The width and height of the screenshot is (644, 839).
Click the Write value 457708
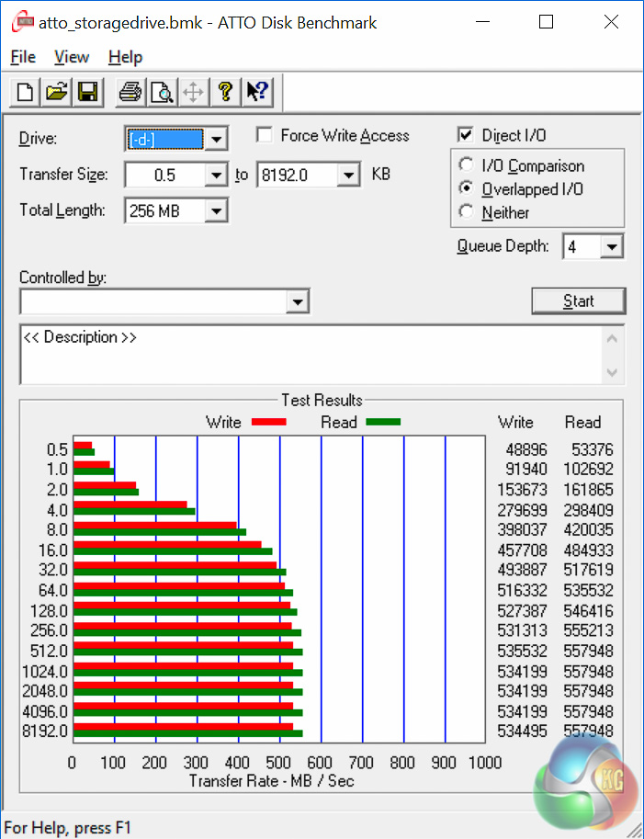(522, 550)
